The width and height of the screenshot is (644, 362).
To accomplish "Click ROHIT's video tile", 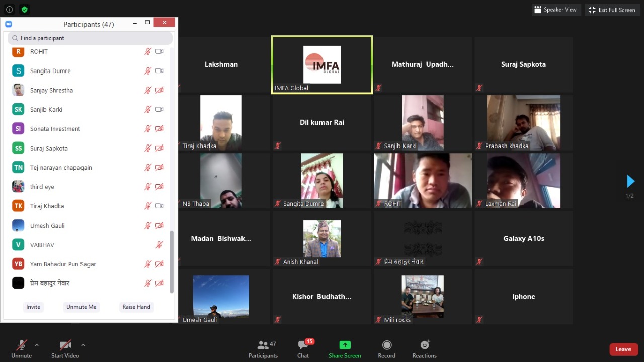I will (x=423, y=181).
